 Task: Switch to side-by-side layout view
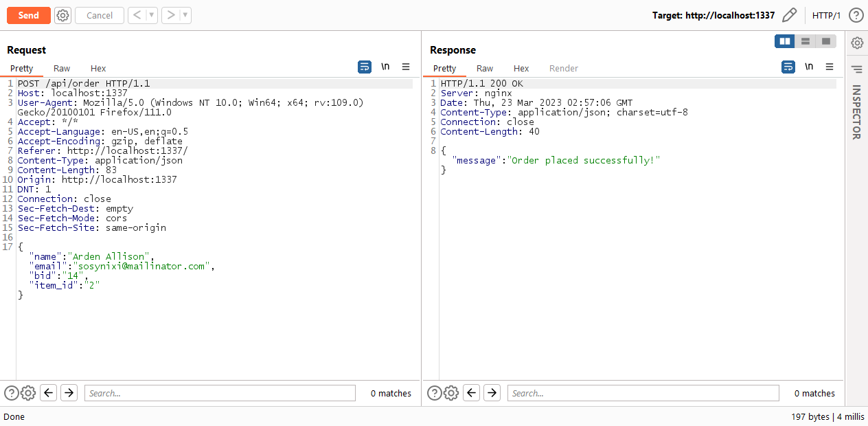pos(785,41)
